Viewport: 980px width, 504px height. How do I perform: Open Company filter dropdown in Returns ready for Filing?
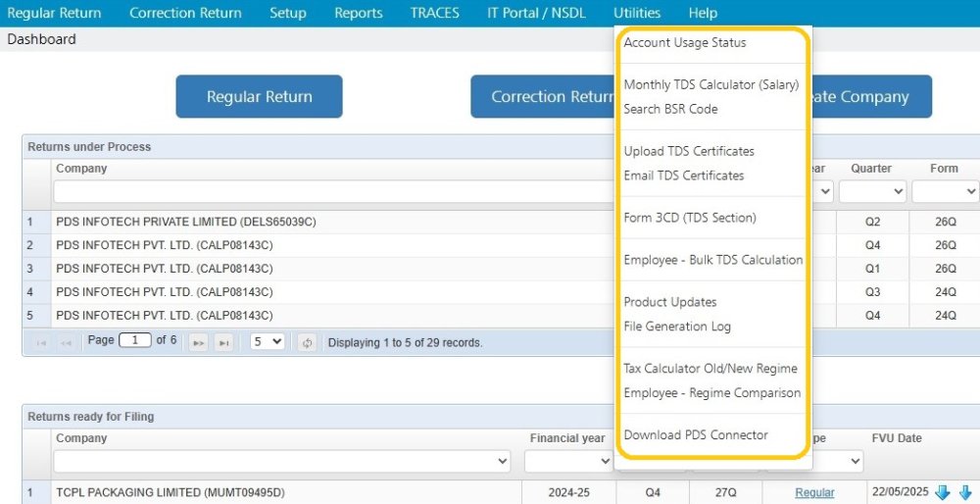coord(282,462)
